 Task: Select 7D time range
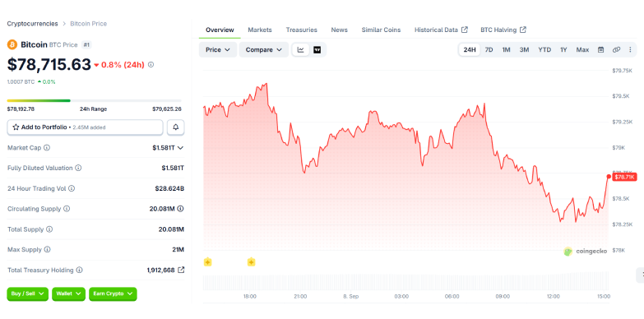click(489, 49)
